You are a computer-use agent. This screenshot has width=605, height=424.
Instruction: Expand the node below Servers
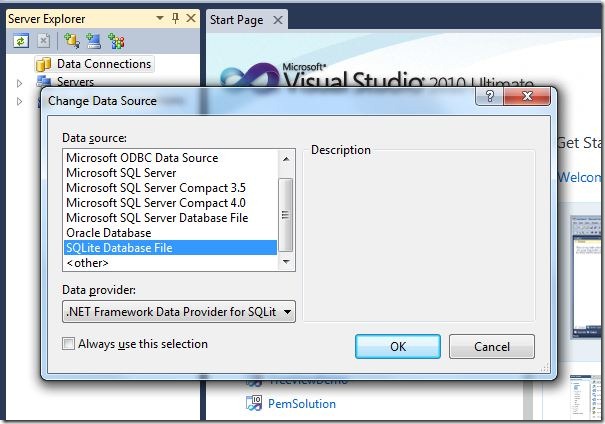tap(19, 101)
